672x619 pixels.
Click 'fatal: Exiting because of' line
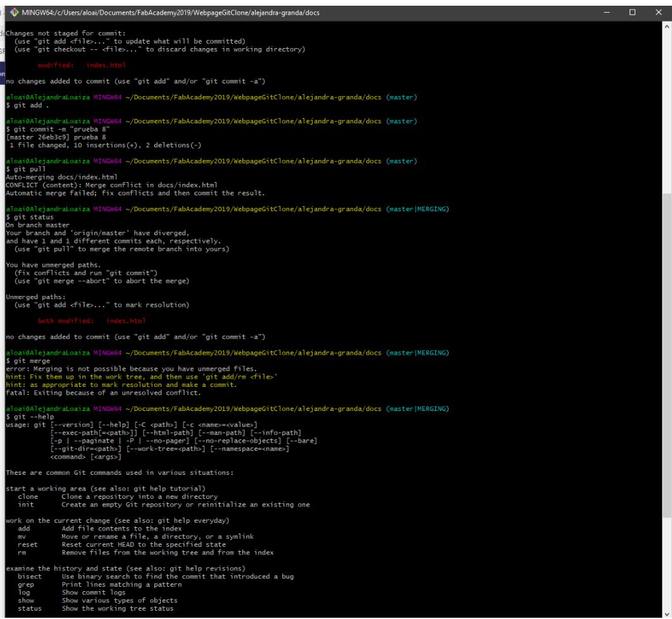click(103, 393)
